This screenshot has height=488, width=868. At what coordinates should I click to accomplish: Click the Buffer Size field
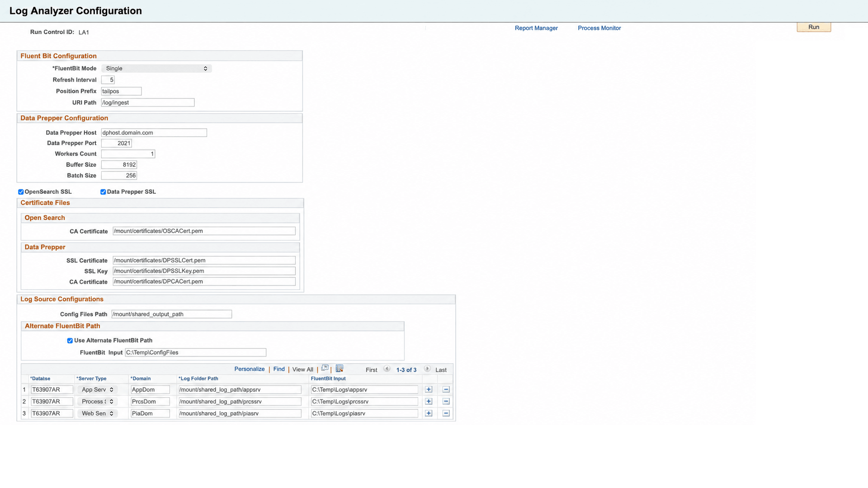(x=119, y=165)
